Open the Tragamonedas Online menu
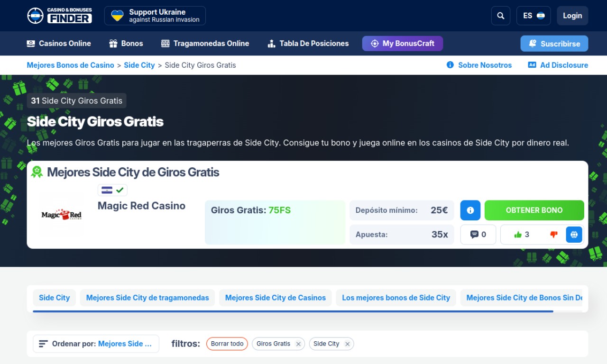Image resolution: width=607 pixels, height=364 pixels. click(x=205, y=44)
